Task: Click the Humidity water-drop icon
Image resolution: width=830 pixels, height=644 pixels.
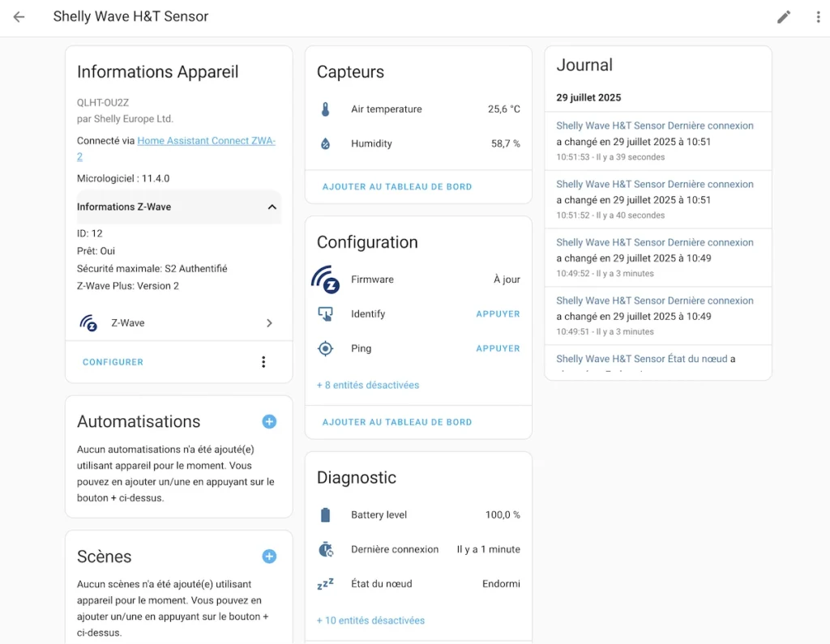Action: [325, 143]
